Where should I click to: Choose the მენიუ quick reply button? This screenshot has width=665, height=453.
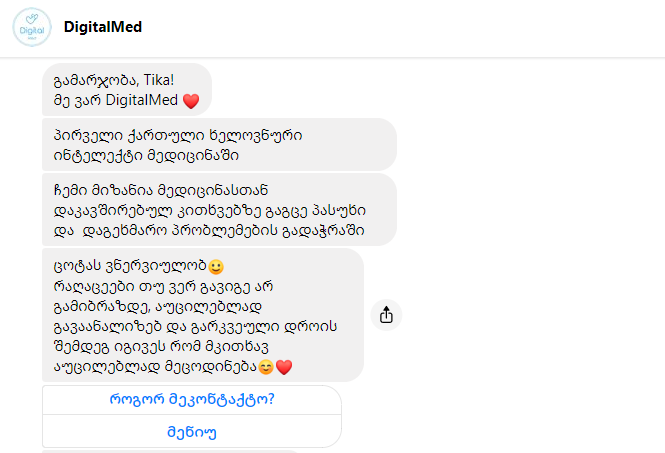pos(192,432)
